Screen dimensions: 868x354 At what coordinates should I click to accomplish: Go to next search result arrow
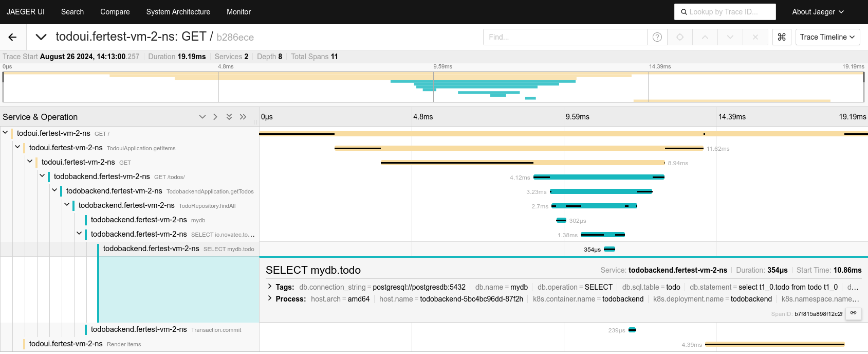730,37
